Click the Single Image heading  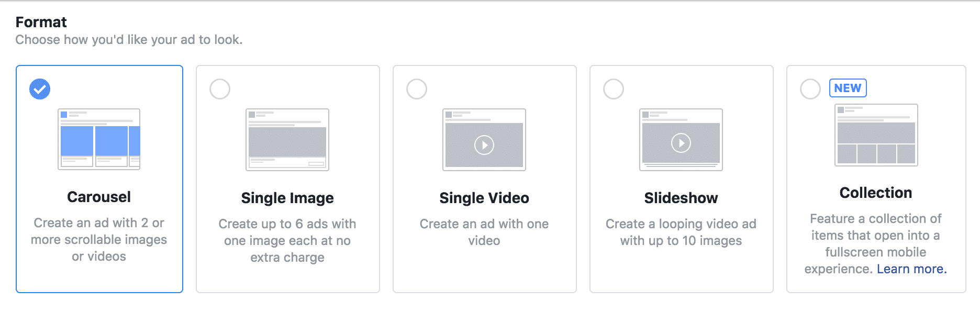pos(287,198)
